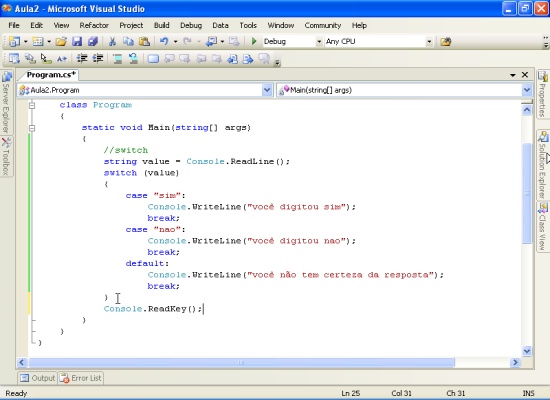
Task: Click the Start Debugging play icon
Action: pyautogui.click(x=254, y=41)
